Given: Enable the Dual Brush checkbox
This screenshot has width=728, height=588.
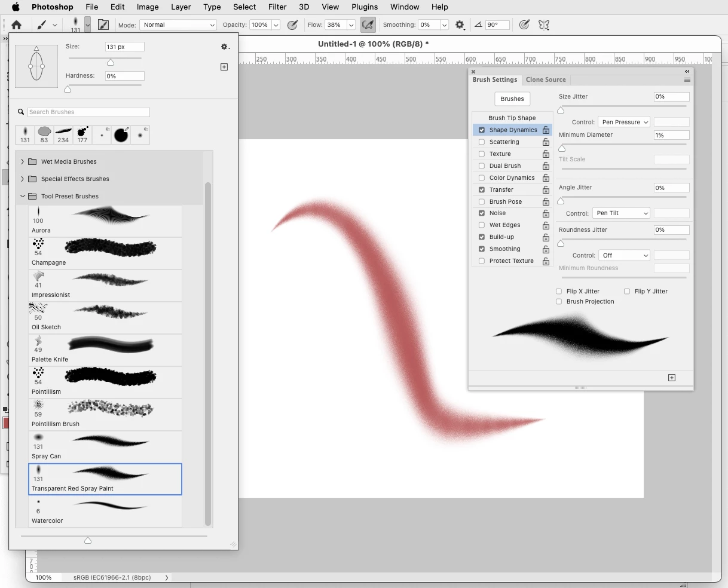Looking at the screenshot, I should click(482, 166).
